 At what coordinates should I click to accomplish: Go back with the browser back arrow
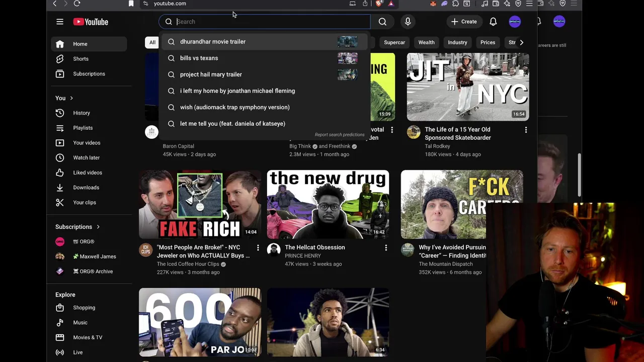point(55,4)
